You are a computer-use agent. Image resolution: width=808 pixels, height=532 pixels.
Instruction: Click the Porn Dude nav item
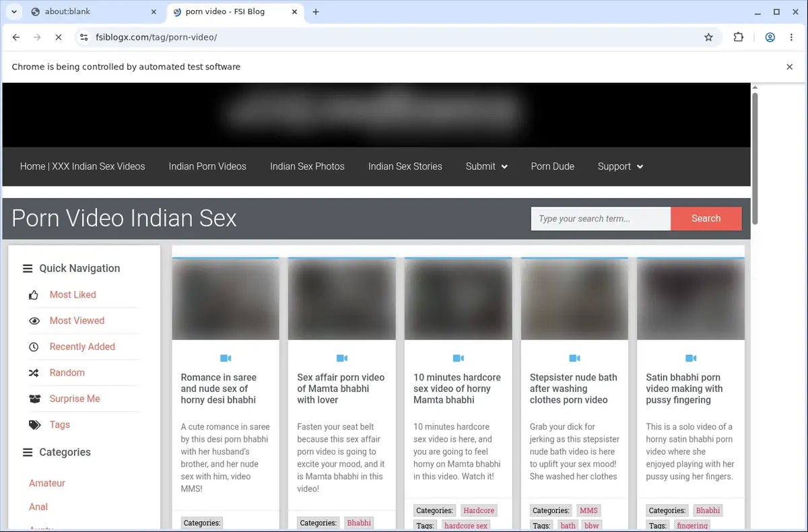coord(552,166)
